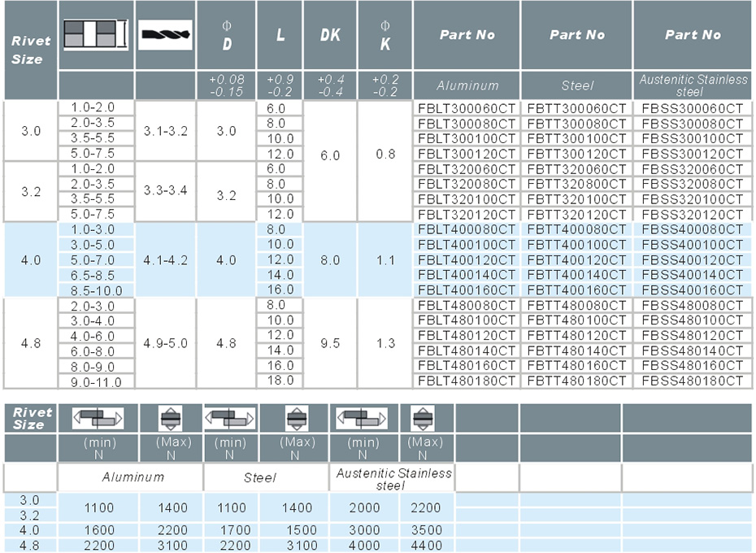Image resolution: width=756 pixels, height=553 pixels.
Task: Click part number FBSS400160CT
Action: click(x=692, y=290)
